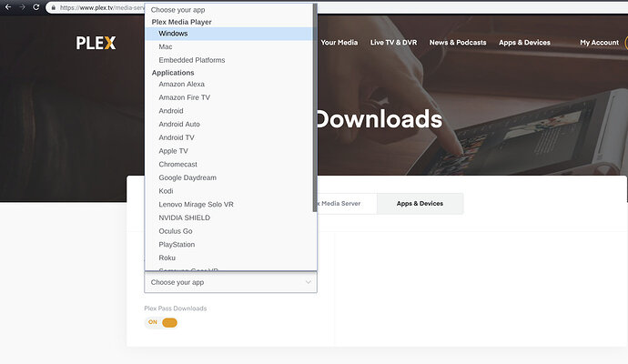Open Your Media nav menu
Viewport: 628px width, 364px height.
tap(339, 43)
